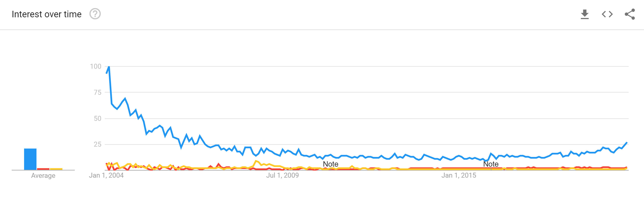Open the help question mark icon

pyautogui.click(x=95, y=14)
